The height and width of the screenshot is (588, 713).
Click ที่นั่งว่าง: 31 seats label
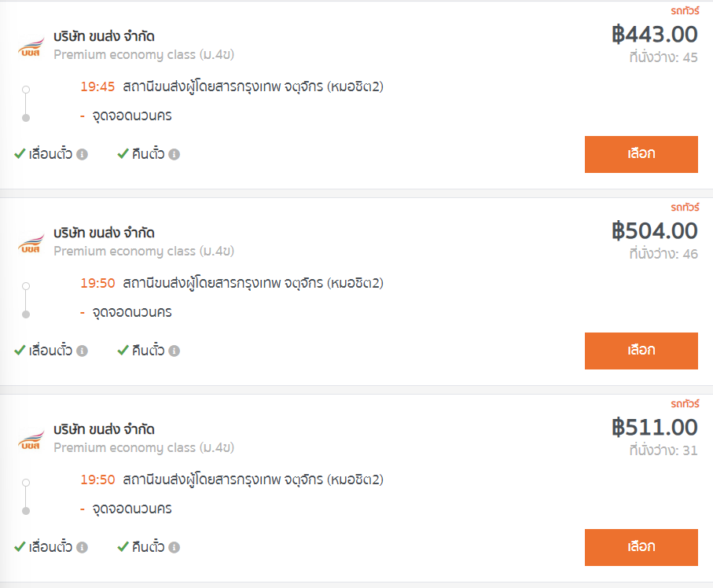(x=663, y=450)
